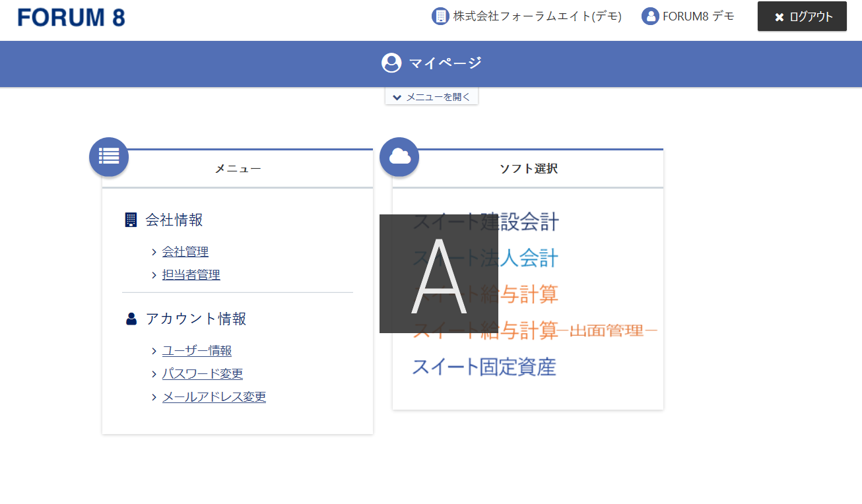This screenshot has width=862, height=504.
Task: Click the ログアウト logout button
Action: click(x=802, y=16)
